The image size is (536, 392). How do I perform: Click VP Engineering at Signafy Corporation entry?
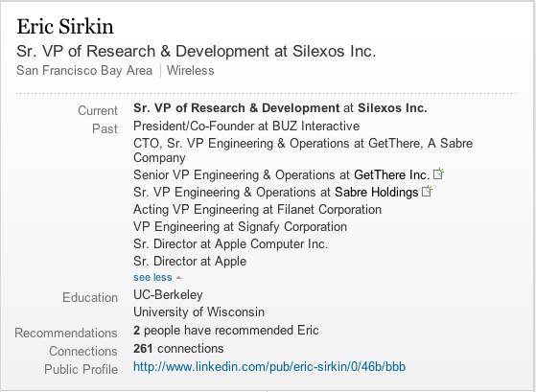[x=240, y=226]
